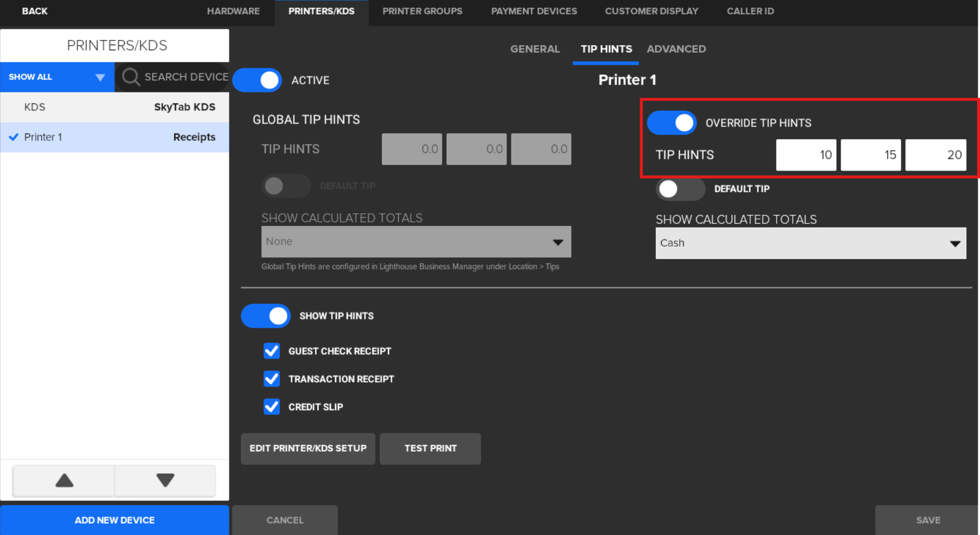Switch to the Advanced tab
The width and height of the screenshot is (980, 535).
point(676,49)
